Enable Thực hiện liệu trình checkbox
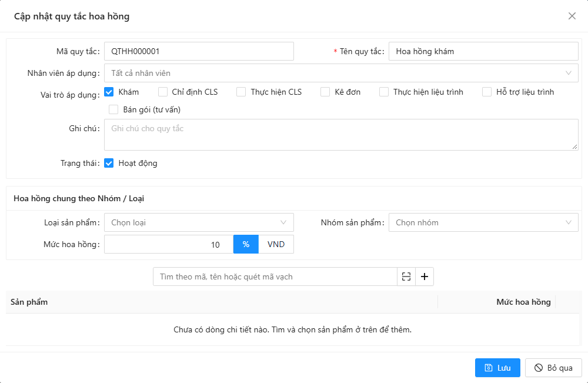The width and height of the screenshot is (588, 383). point(384,92)
